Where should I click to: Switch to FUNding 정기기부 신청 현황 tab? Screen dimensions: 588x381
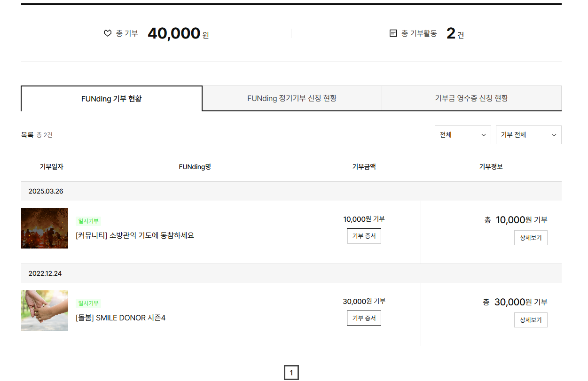[292, 99]
